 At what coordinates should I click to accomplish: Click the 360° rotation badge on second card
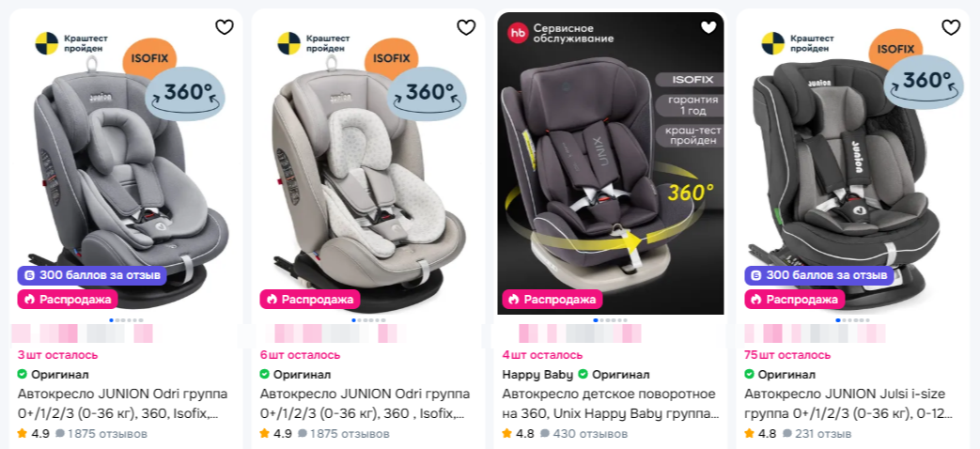pyautogui.click(x=427, y=94)
